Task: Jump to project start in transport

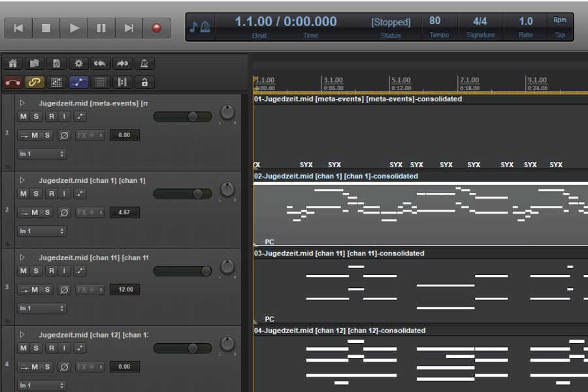Action: [18, 28]
